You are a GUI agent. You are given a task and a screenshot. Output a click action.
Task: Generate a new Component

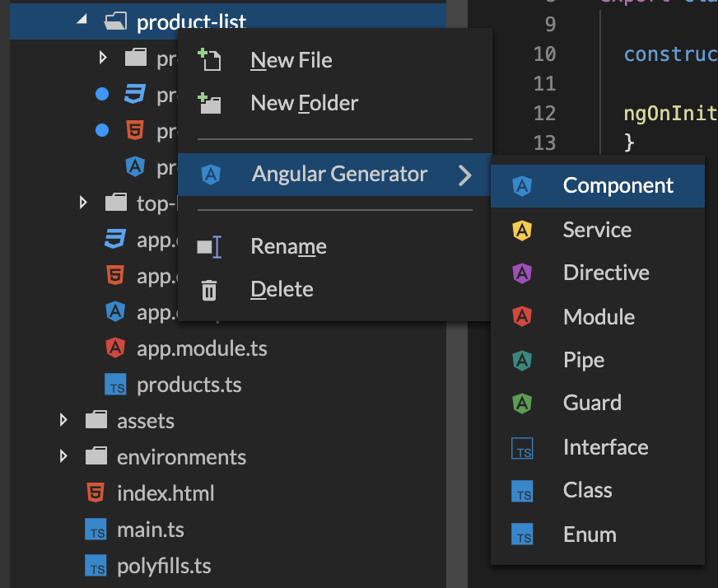pos(597,186)
